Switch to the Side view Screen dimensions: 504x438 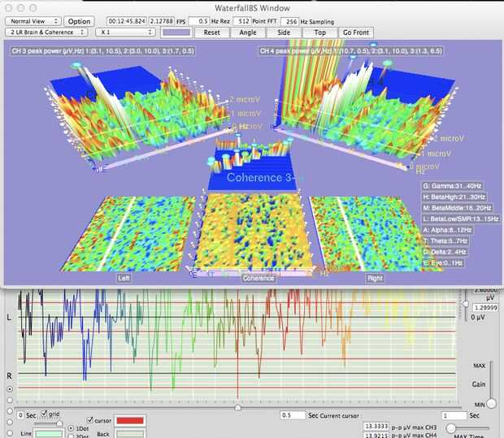point(284,33)
